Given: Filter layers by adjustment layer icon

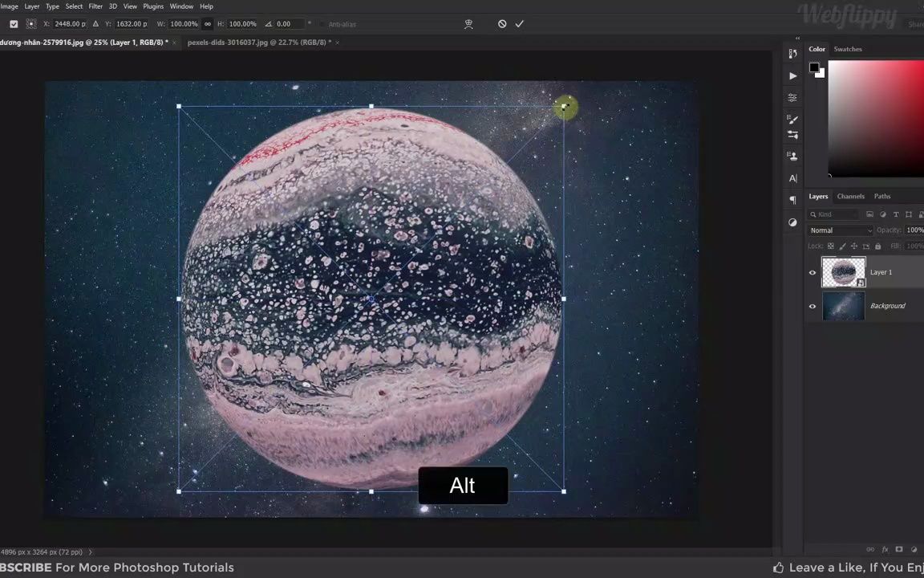Looking at the screenshot, I should [x=883, y=214].
